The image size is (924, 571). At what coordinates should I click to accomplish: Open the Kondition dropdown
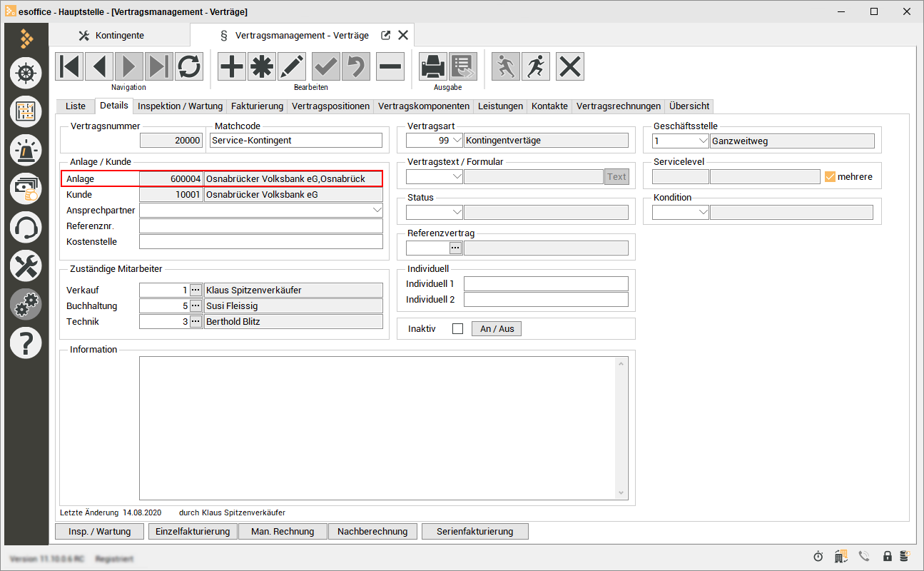tap(703, 212)
